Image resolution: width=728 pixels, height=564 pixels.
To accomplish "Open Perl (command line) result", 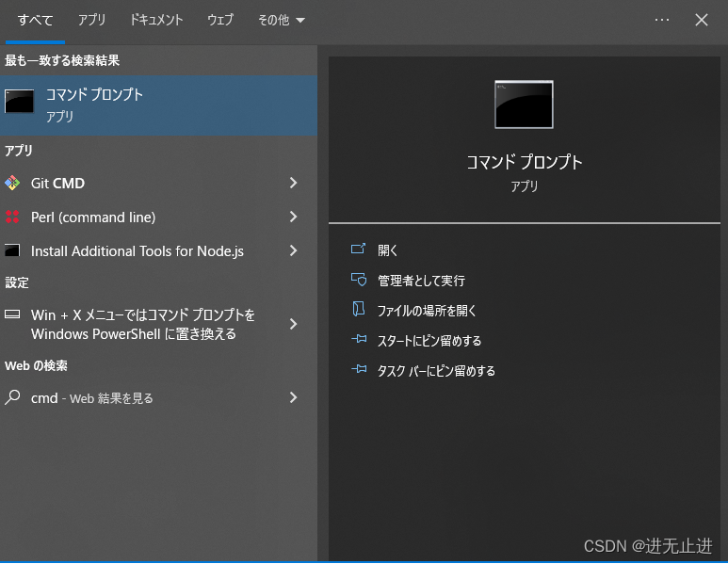I will 159,217.
